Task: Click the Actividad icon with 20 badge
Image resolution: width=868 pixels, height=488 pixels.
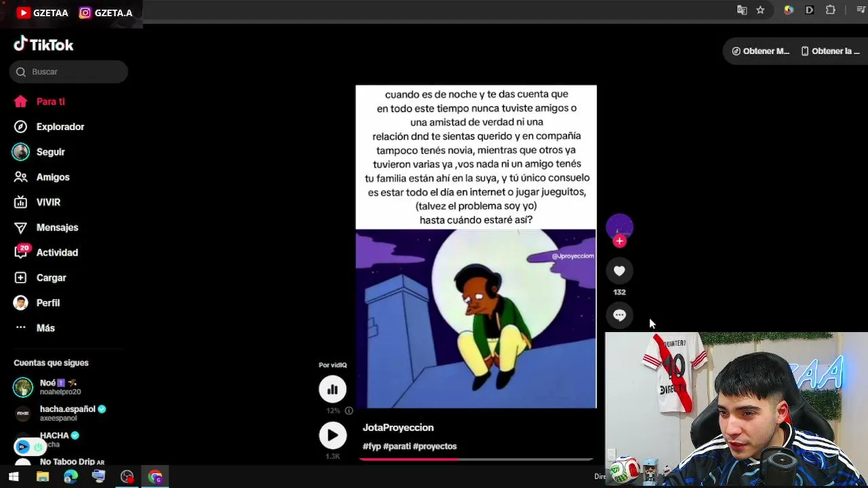Action: point(22,251)
